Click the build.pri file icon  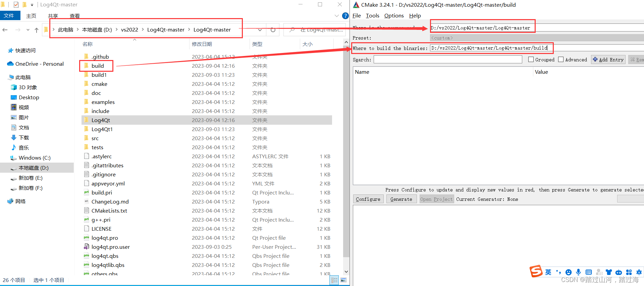[87, 192]
